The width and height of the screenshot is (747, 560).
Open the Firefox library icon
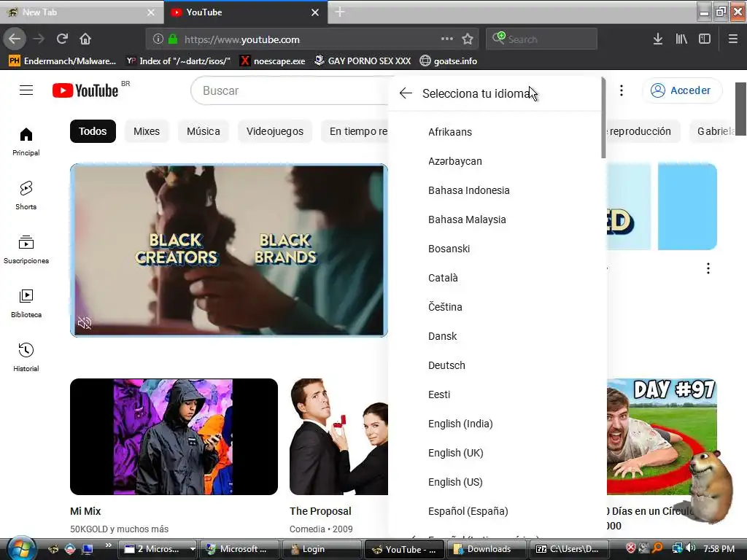tap(681, 39)
